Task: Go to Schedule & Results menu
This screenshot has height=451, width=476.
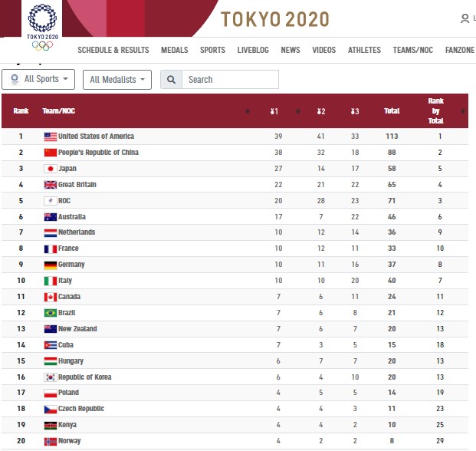Action: [x=113, y=50]
